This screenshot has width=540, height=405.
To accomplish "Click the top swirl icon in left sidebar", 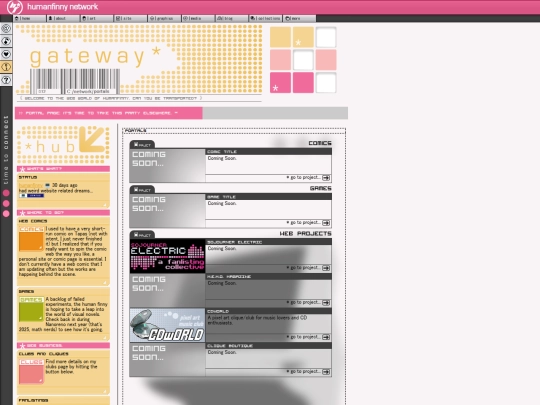I will click(6, 29).
